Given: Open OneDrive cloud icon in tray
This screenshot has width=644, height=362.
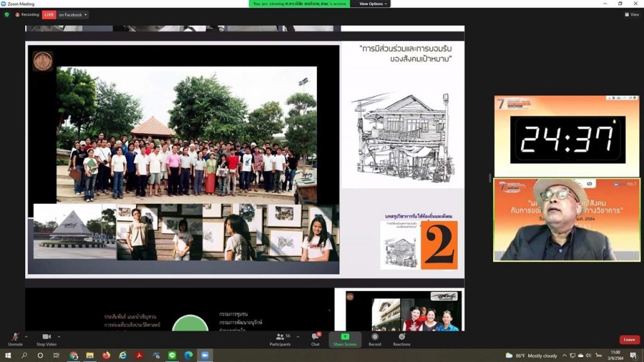Looking at the screenshot, I should coord(580,356).
